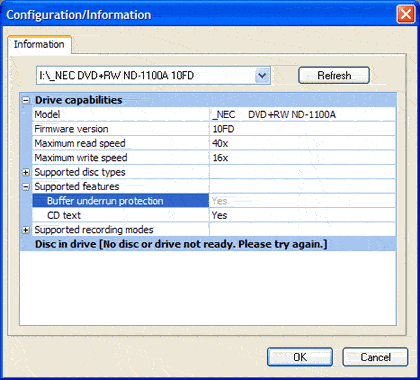This screenshot has height=380, width=420.
Task: Switch to the Information tab
Action: coord(39,44)
